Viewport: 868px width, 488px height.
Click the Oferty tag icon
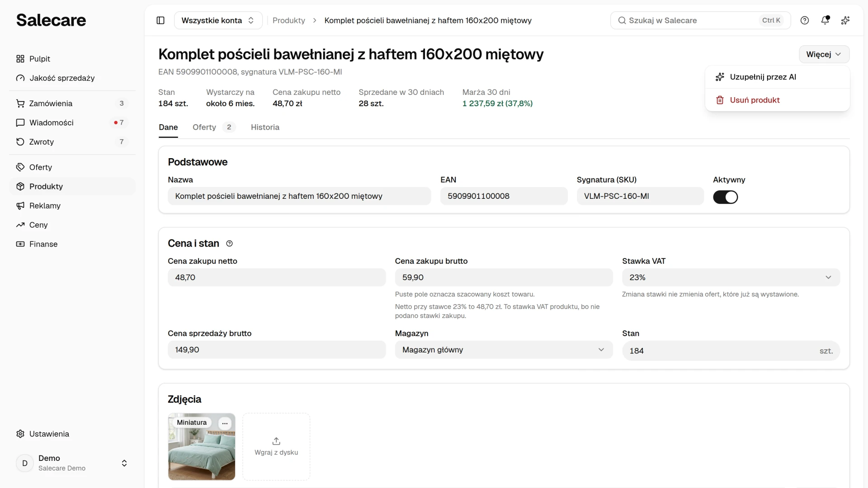[20, 167]
